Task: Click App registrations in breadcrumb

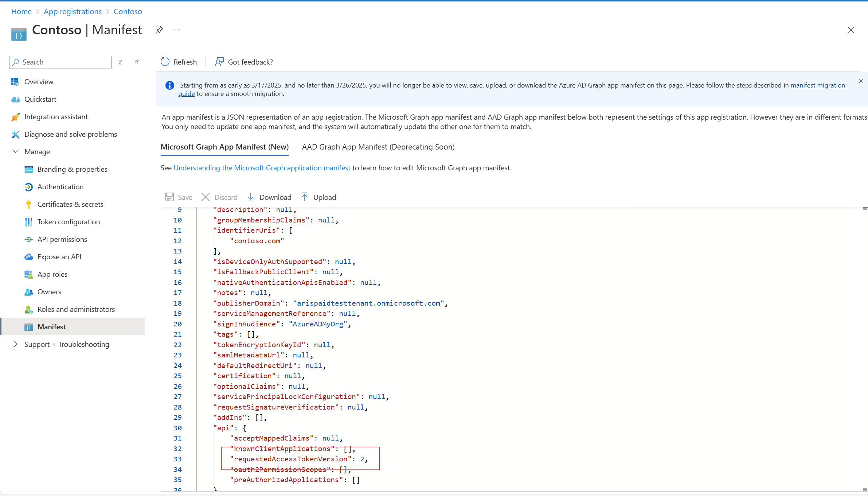Action: 73,11
